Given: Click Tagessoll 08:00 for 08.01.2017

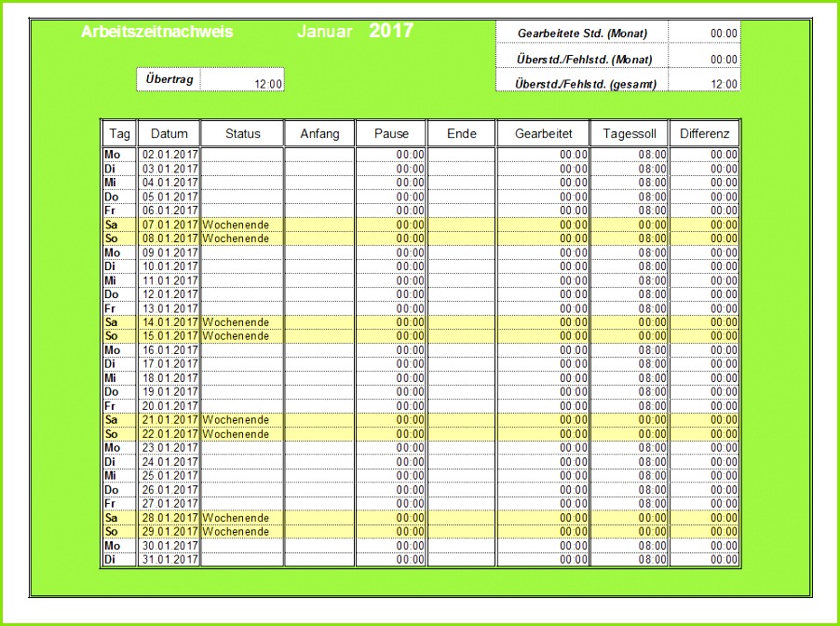Looking at the screenshot, I should [x=630, y=238].
